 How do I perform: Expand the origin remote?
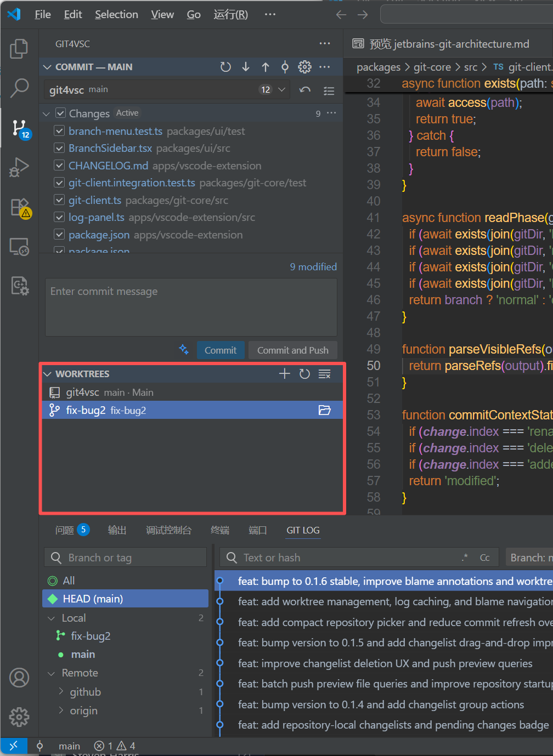click(61, 710)
